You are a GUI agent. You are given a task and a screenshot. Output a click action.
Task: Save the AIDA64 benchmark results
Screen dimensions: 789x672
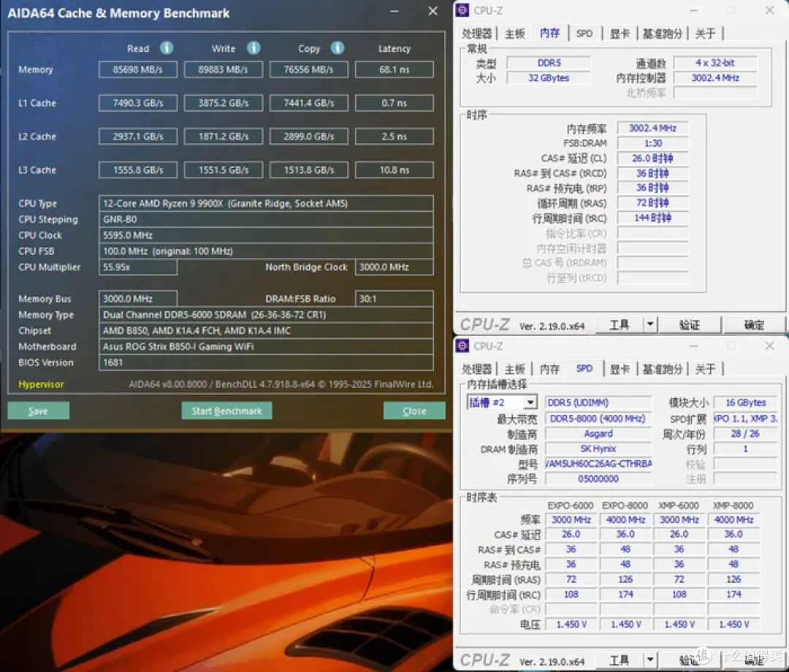coord(39,411)
